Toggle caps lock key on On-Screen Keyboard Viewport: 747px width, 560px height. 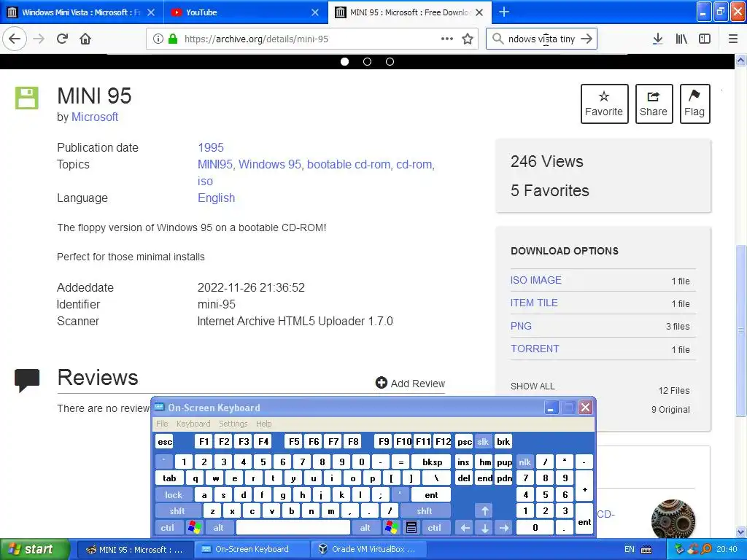174,495
